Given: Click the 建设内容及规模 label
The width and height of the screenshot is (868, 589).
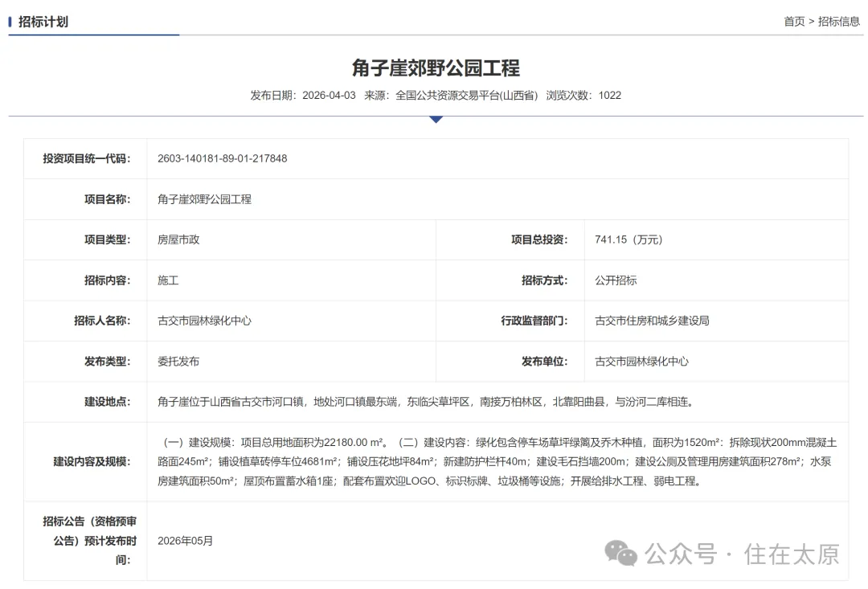Looking at the screenshot, I should 92,462.
